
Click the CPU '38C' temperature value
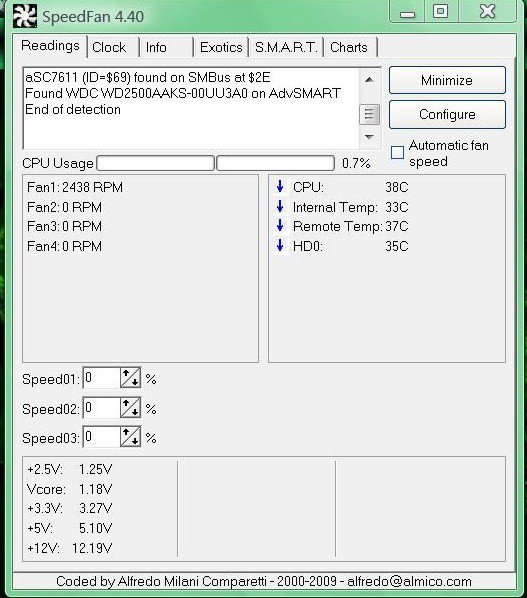tap(397, 187)
